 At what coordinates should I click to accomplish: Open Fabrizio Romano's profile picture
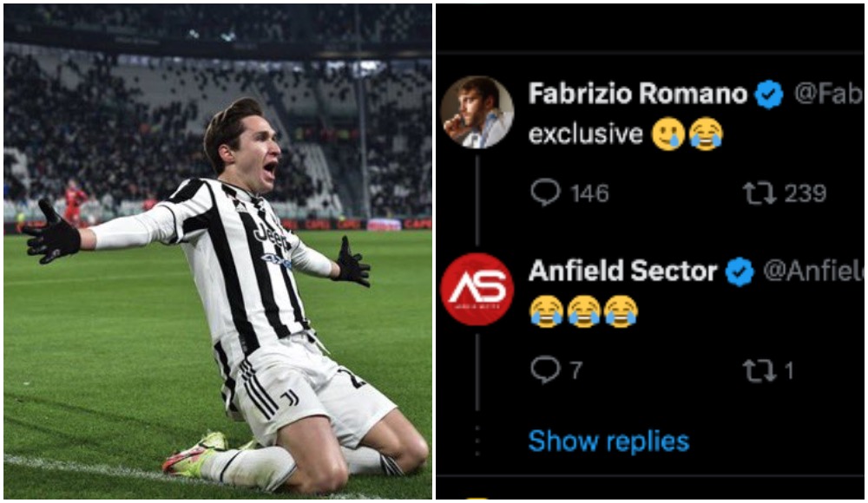[477, 113]
